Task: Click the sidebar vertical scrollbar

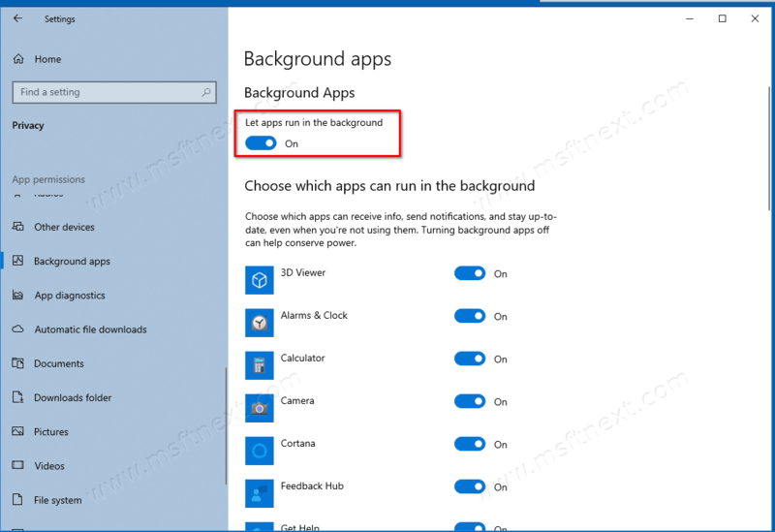Action: pyautogui.click(x=226, y=425)
